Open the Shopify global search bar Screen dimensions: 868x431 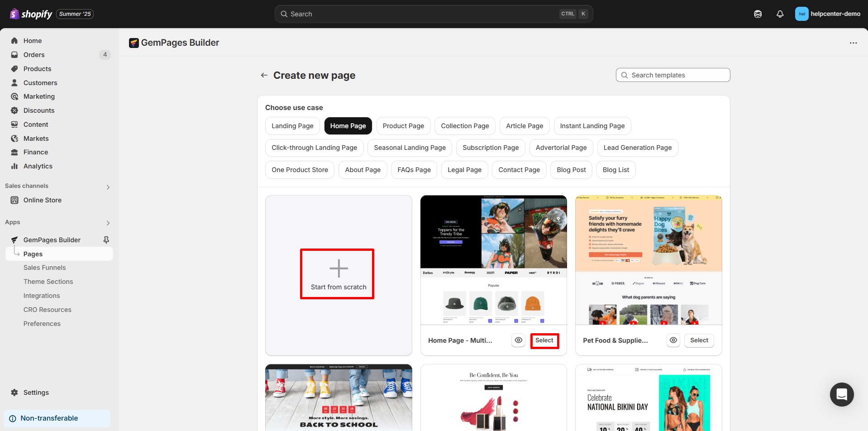434,14
